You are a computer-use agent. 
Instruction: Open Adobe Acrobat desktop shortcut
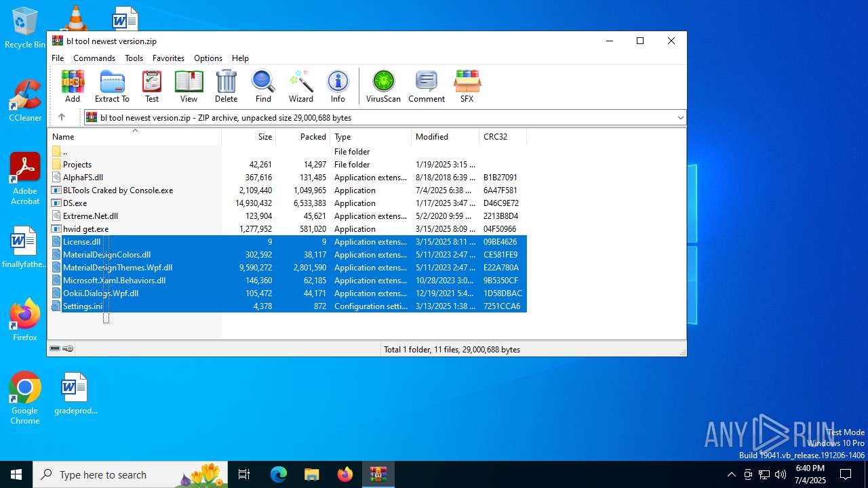pos(25,179)
